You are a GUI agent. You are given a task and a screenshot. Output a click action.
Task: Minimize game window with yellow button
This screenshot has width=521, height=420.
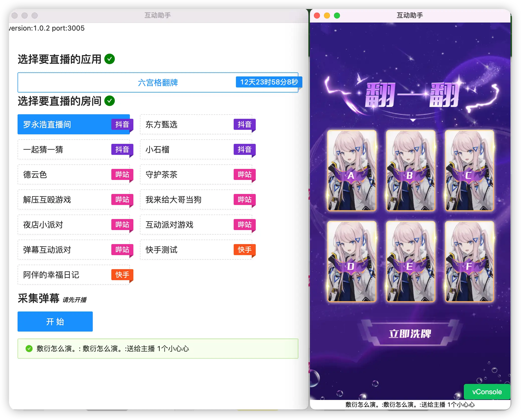tap(327, 16)
